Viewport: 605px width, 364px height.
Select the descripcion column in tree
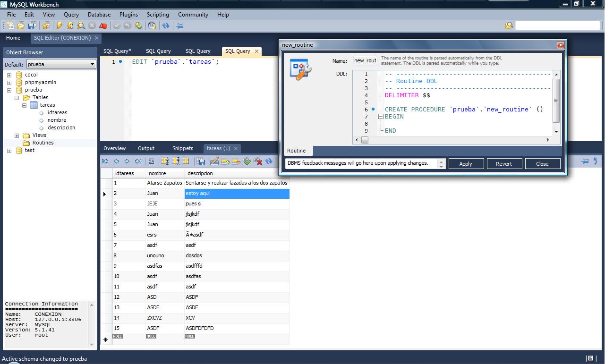tap(61, 127)
